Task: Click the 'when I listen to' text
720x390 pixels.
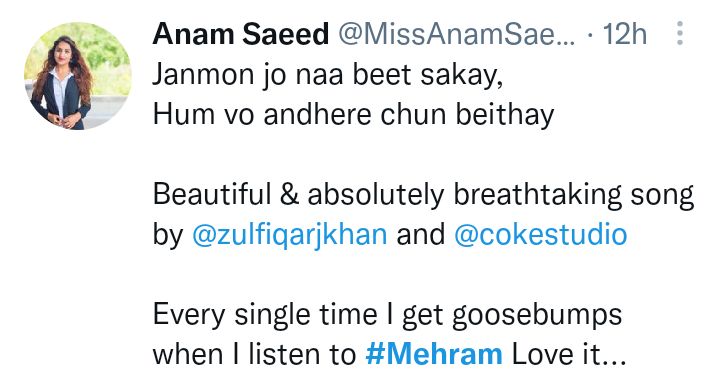Action: pyautogui.click(x=254, y=355)
